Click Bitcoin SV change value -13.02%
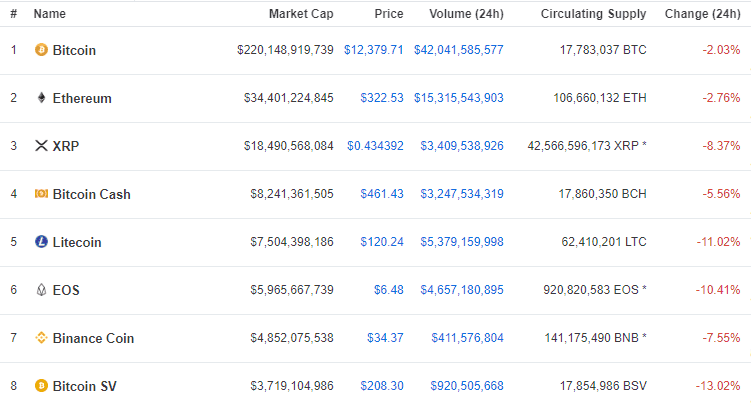This screenshot has height=410, width=751. 718,386
